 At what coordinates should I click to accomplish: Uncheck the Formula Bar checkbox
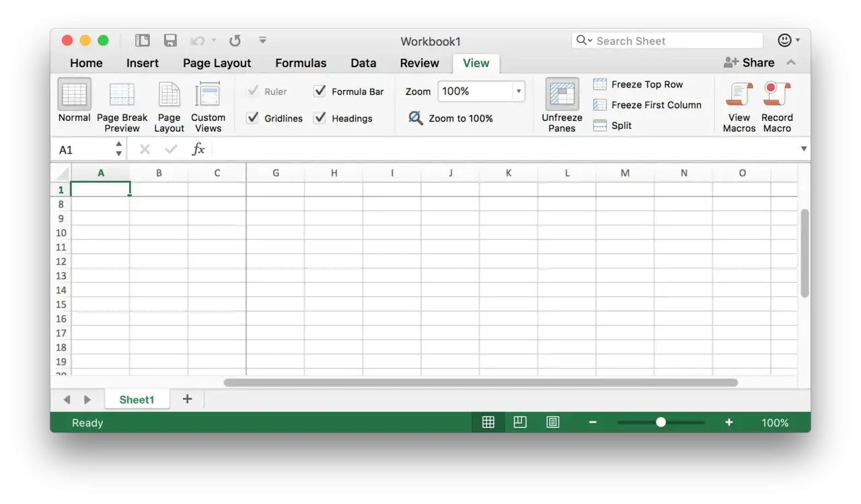(320, 91)
